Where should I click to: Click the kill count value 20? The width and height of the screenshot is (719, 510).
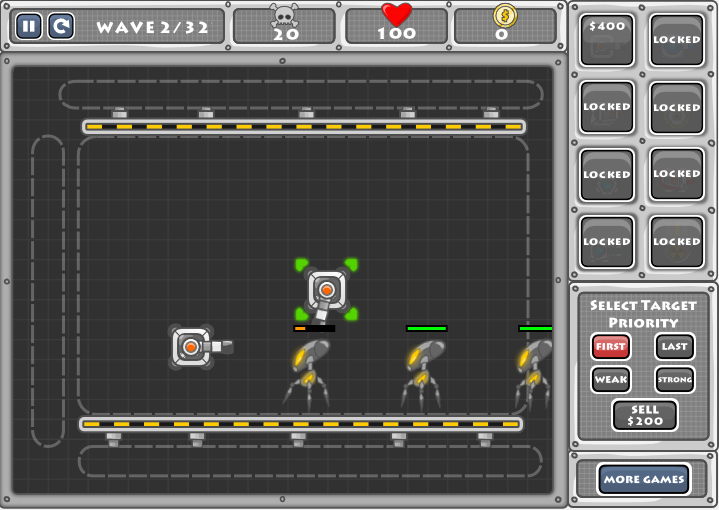click(x=286, y=34)
